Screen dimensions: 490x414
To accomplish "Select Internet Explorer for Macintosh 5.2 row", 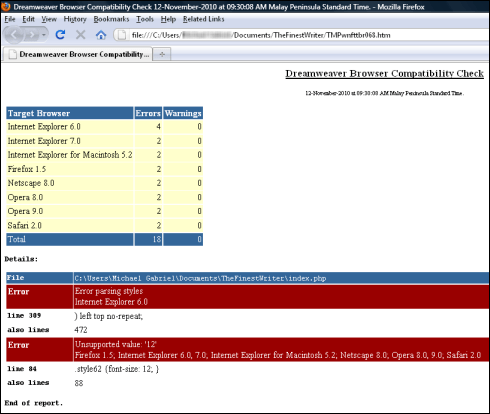I will coord(70,155).
